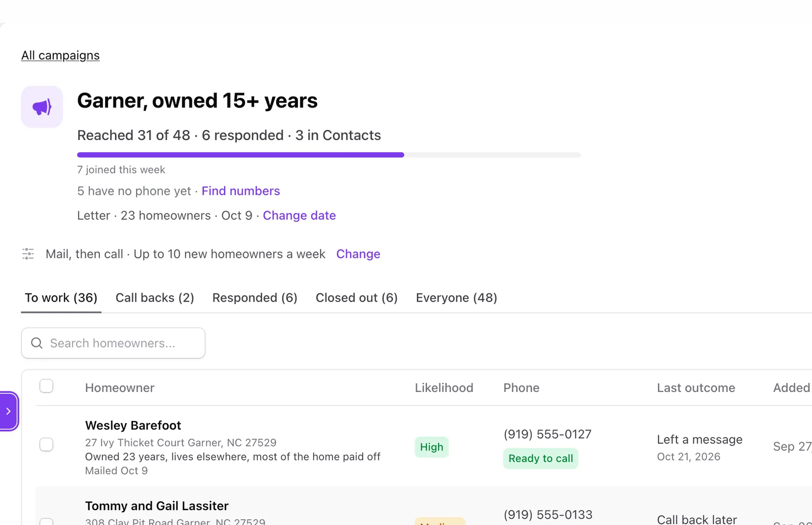The height and width of the screenshot is (525, 812).
Task: Check the Wesley Barefoot row checkbox
Action: tap(47, 445)
